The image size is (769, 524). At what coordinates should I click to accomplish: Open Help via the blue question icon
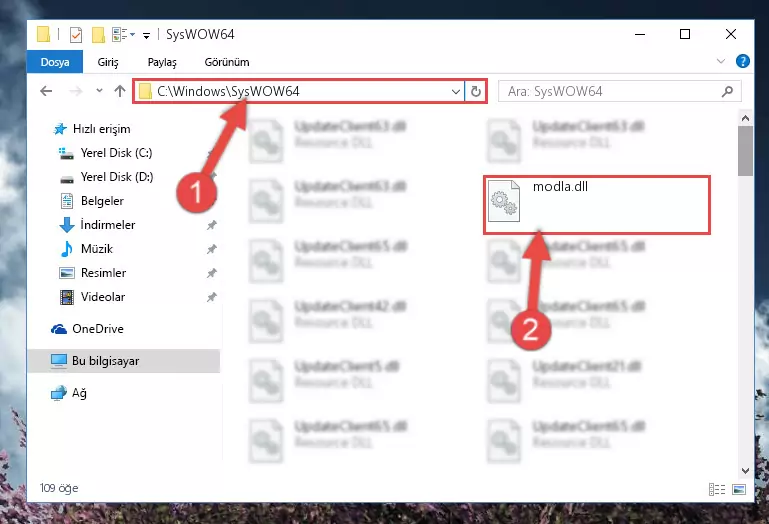click(x=743, y=61)
